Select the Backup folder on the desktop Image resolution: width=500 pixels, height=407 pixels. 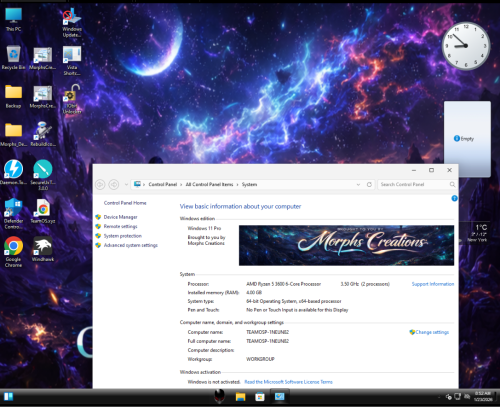click(13, 96)
